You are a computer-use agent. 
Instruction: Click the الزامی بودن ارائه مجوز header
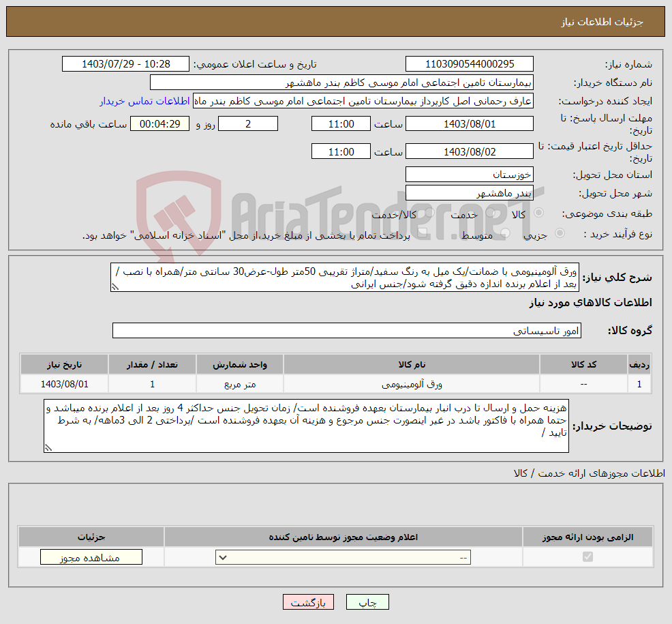[587, 537]
